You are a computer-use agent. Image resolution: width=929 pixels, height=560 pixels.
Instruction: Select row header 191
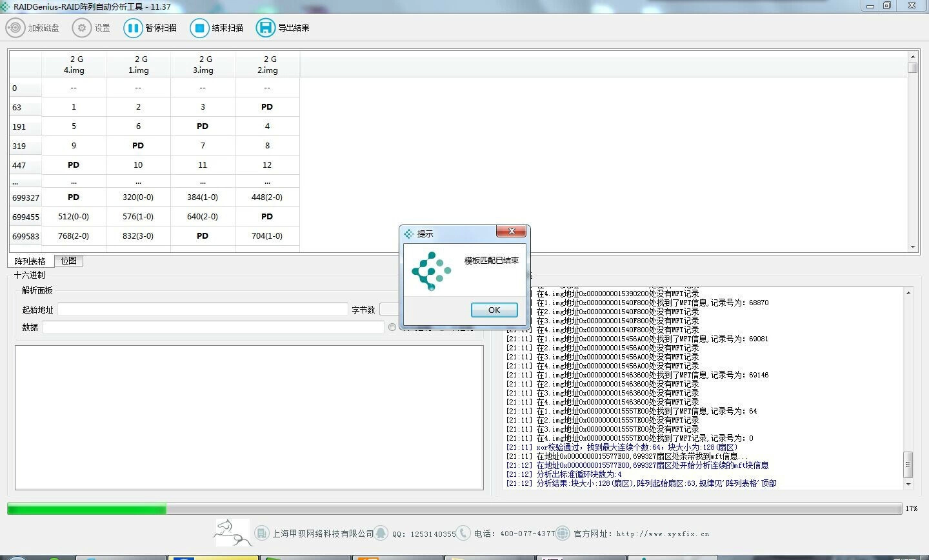coord(26,126)
